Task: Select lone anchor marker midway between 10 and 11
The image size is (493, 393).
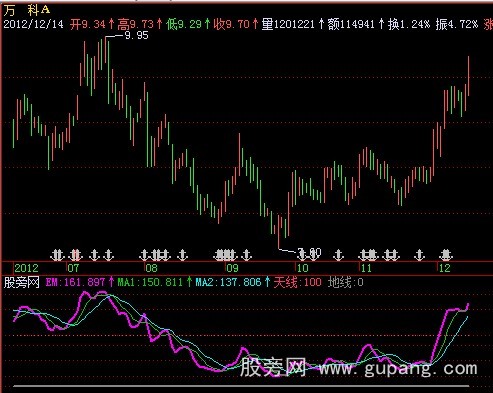Action: (x=338, y=255)
